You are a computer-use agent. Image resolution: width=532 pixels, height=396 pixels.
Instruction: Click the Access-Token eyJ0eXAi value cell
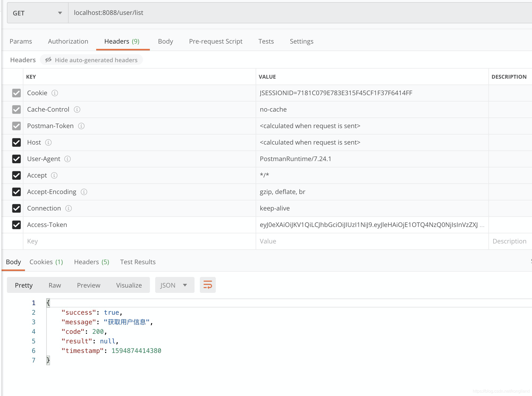[372, 225]
